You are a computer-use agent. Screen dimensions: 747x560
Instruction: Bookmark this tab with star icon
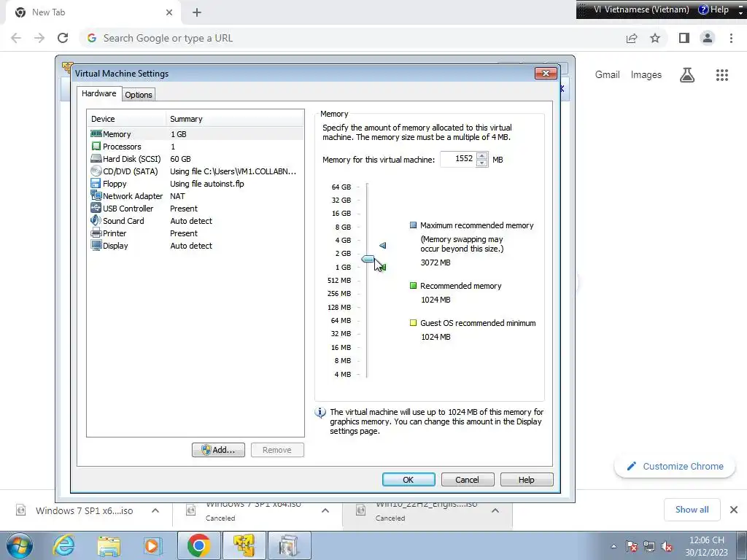click(x=655, y=38)
